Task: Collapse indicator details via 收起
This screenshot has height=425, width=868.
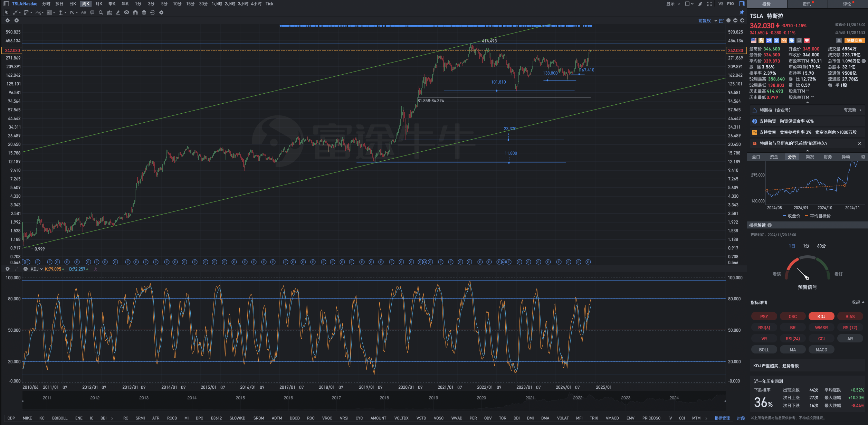Action: coord(858,302)
